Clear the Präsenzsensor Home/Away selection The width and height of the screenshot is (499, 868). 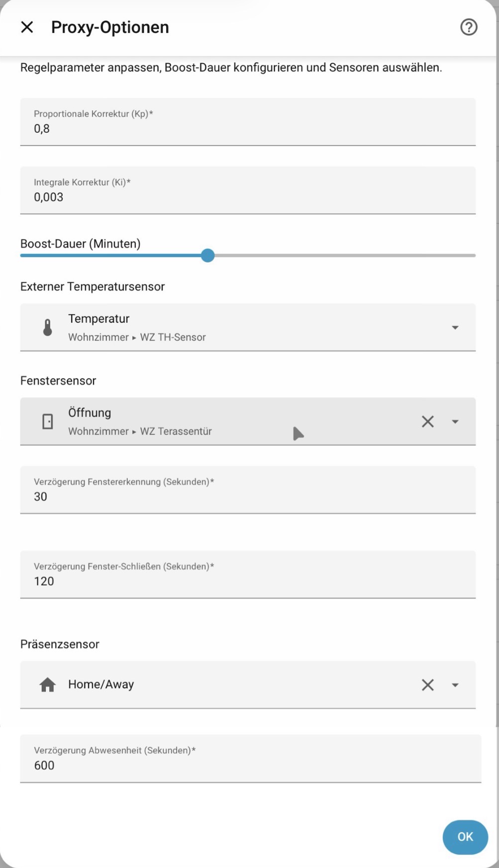427,685
